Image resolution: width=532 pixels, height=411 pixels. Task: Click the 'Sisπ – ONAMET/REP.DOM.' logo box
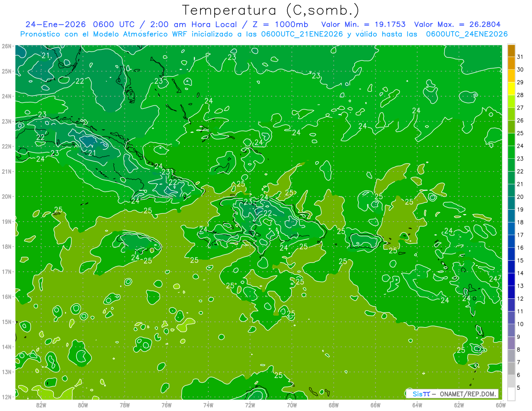click(452, 394)
